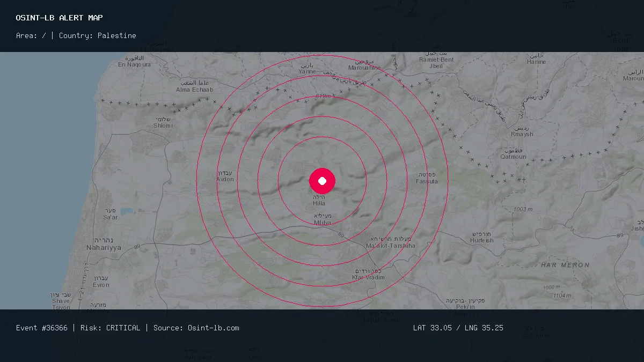This screenshot has width=644, height=362.
Task: Click the 1003 m elevation marker
Action: point(523,209)
